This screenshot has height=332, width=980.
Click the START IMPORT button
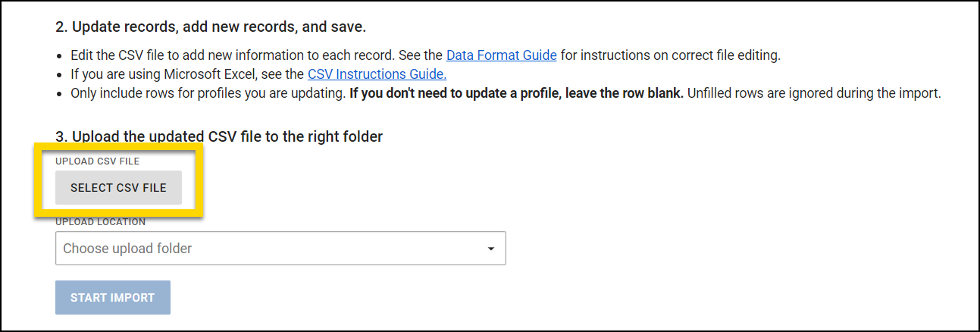click(113, 298)
